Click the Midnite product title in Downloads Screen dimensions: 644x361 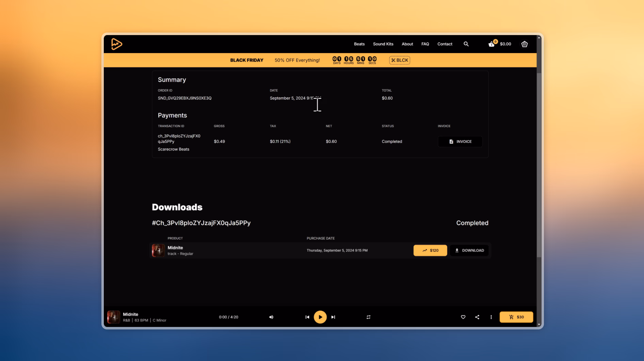click(175, 248)
